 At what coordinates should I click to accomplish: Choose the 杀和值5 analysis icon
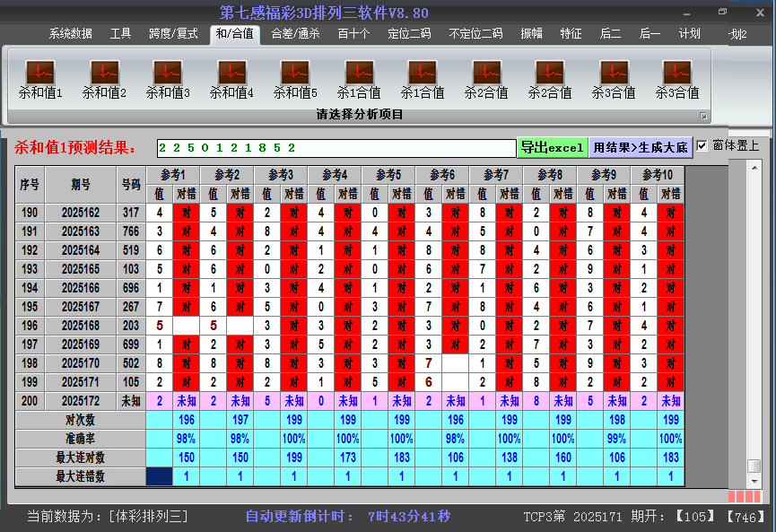point(295,79)
